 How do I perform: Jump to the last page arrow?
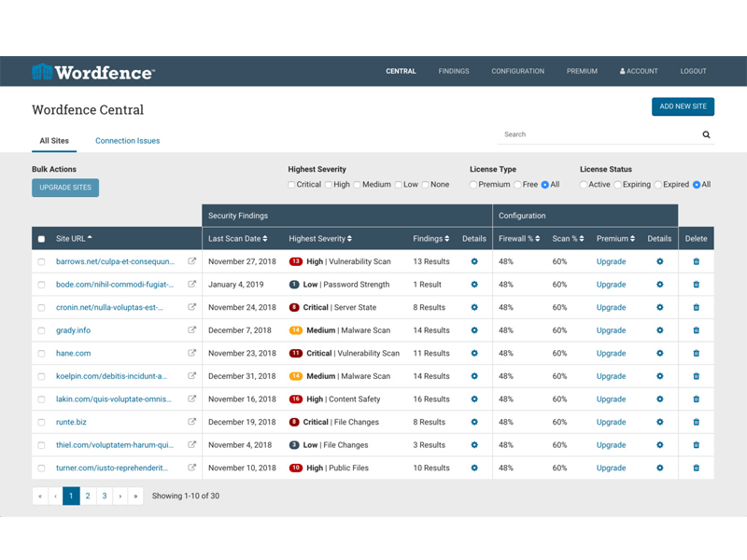click(135, 497)
